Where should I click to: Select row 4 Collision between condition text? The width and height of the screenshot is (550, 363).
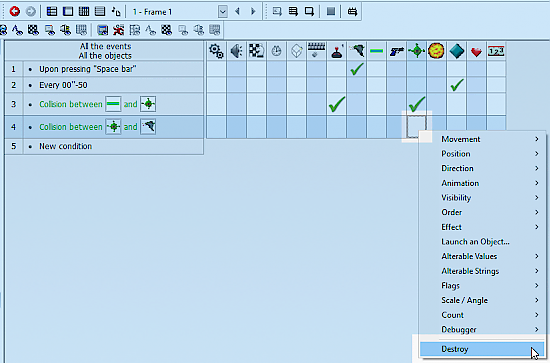pos(71,127)
